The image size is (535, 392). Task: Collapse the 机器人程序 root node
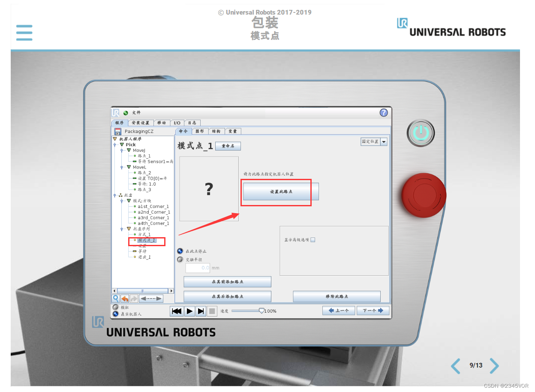[x=115, y=139]
